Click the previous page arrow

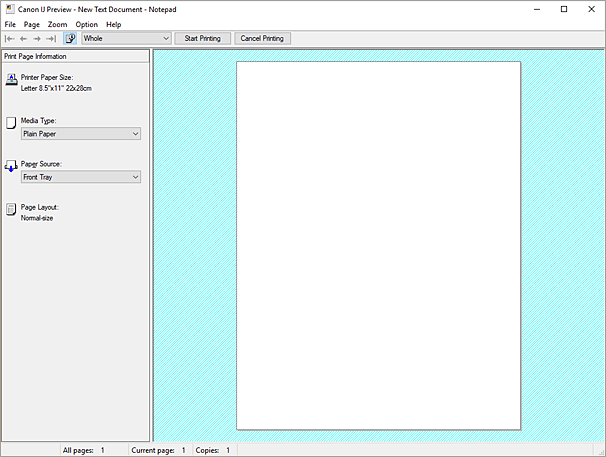24,38
